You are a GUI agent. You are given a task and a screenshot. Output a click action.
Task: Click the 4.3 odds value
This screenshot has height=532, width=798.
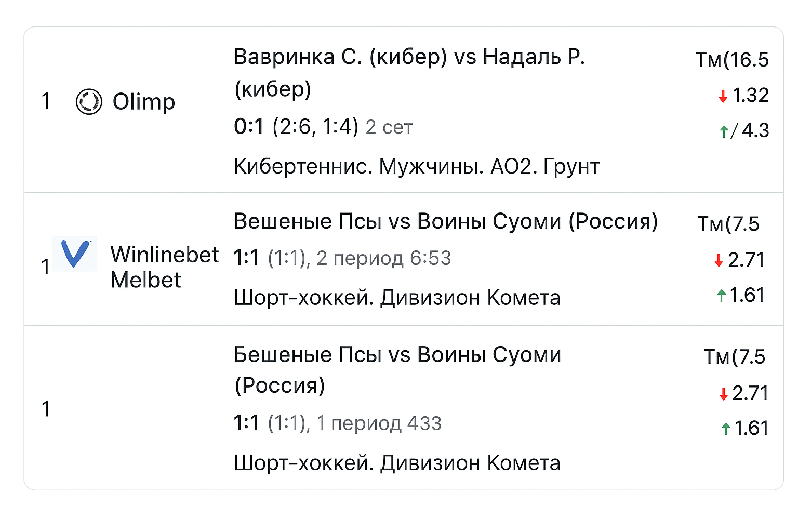point(755,130)
